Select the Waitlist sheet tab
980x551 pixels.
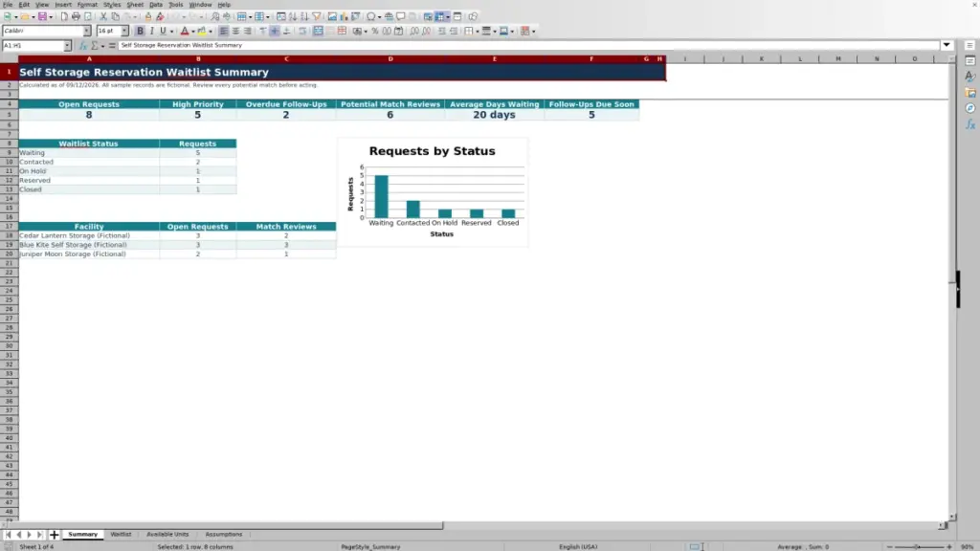(x=121, y=534)
